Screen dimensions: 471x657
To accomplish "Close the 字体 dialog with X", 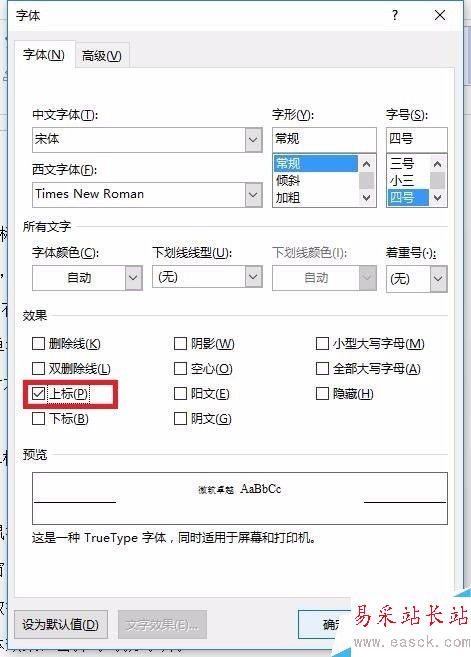I will (440, 16).
